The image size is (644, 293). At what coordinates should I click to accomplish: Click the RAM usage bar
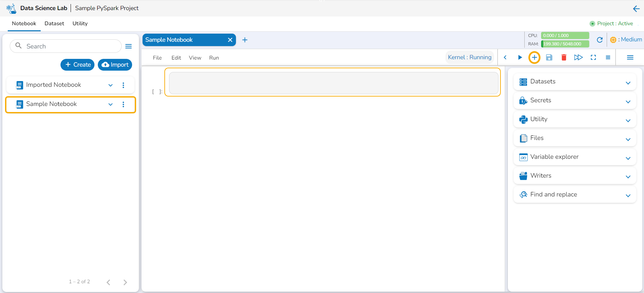pyautogui.click(x=565, y=44)
